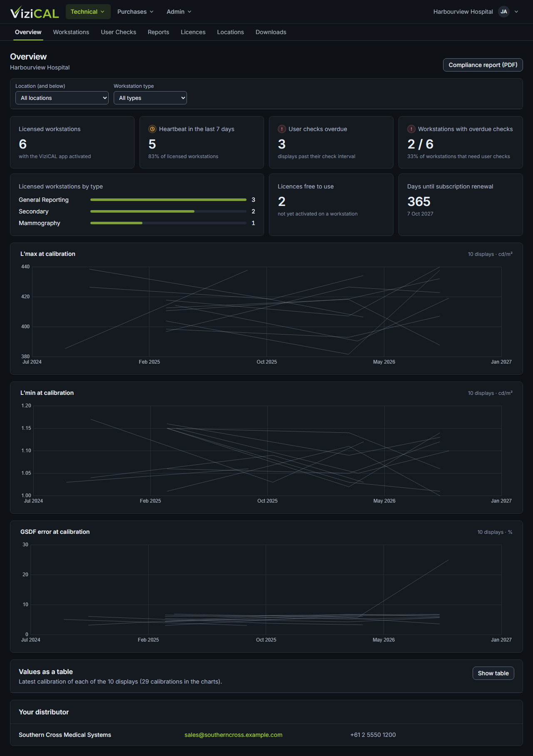Click alert icon on Workstations with overdue checks
Viewport: 533px width, 756px height.
pyautogui.click(x=411, y=129)
